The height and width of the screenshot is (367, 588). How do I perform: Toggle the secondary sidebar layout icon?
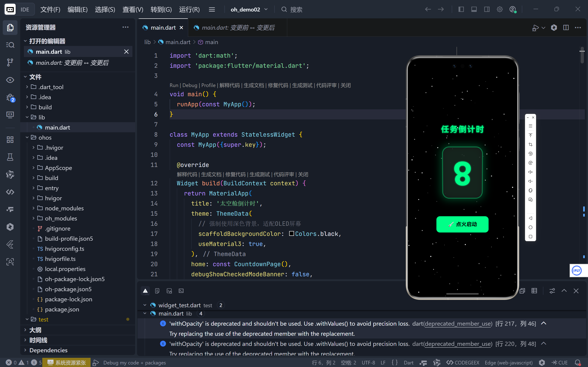[x=487, y=9]
